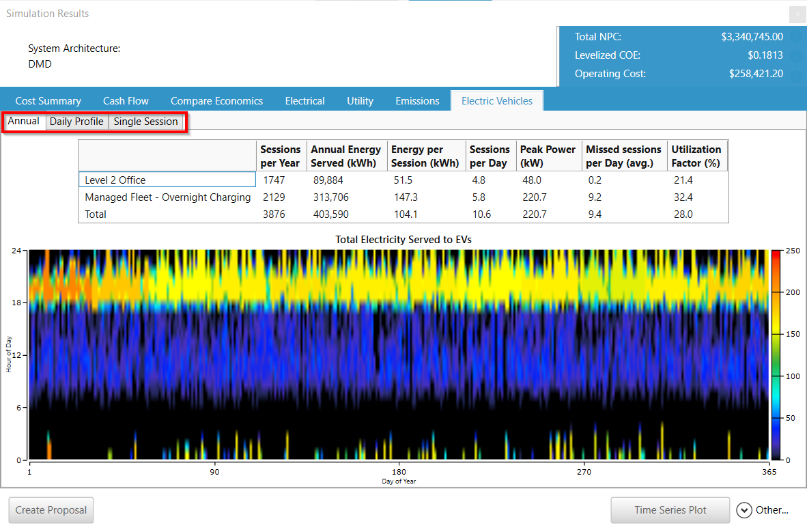Select the Electric Vehicles tab
This screenshot has height=532, width=807.
[x=496, y=100]
